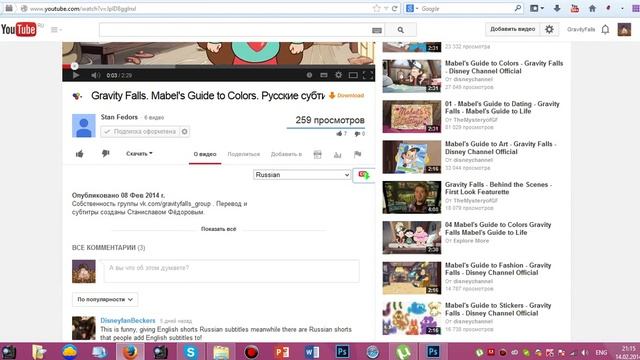This screenshot has width=640, height=360.
Task: Open 01 - Mabel's Guide to Dating video
Action: [502, 107]
